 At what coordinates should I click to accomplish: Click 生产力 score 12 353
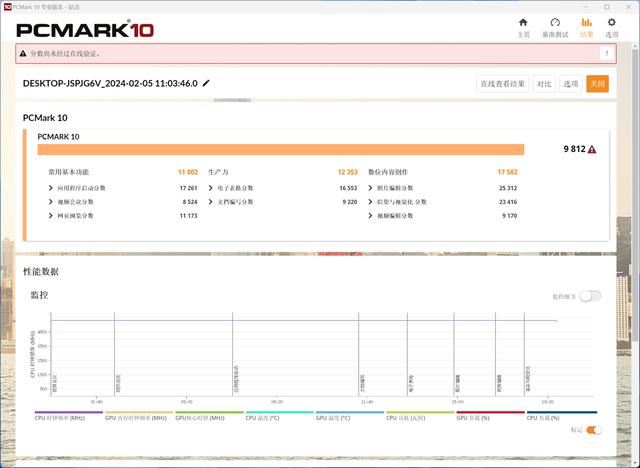[347, 172]
